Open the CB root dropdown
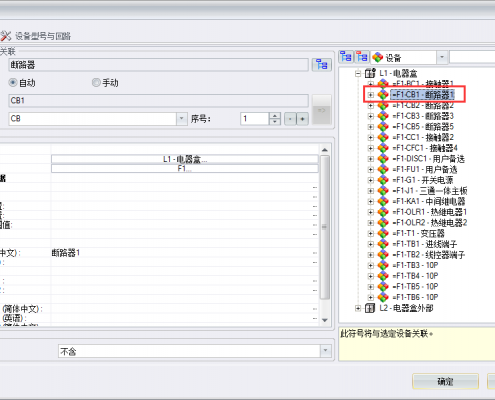Screen dimensions: 495x400 tap(181, 119)
